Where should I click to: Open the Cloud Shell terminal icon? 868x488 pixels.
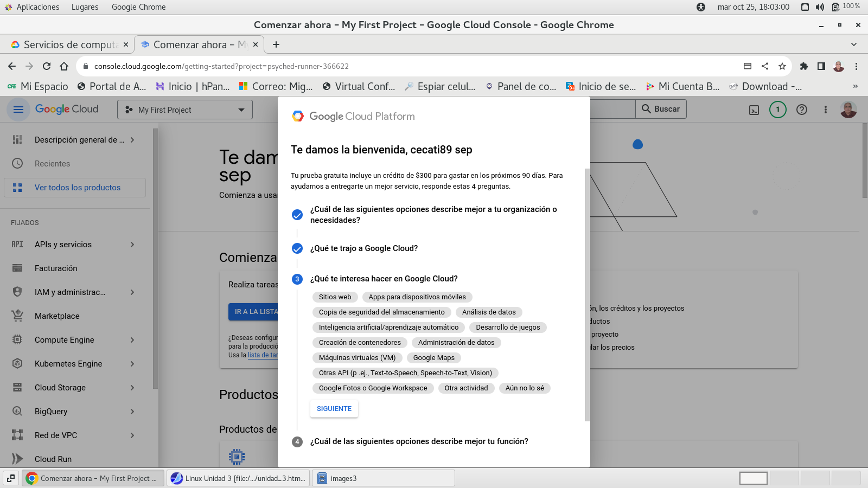(x=754, y=110)
